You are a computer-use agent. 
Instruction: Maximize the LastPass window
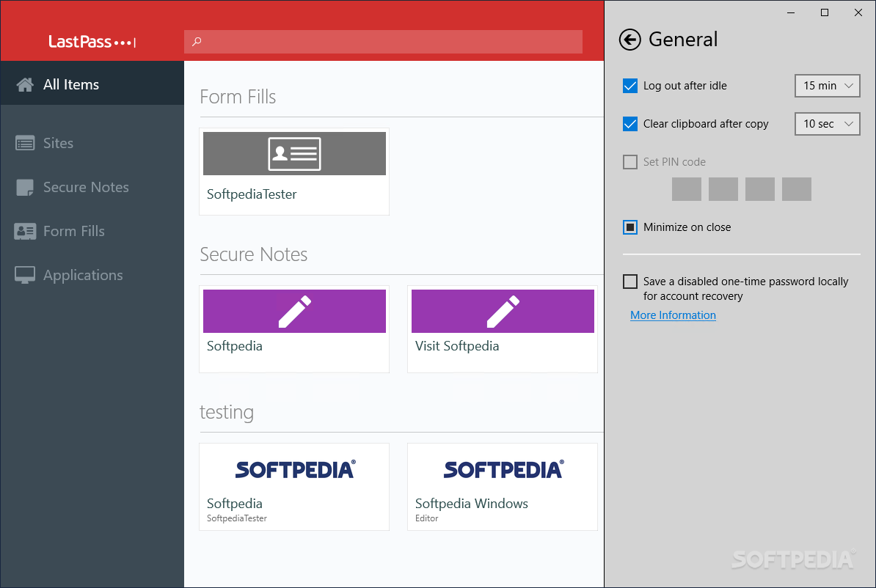pyautogui.click(x=824, y=13)
